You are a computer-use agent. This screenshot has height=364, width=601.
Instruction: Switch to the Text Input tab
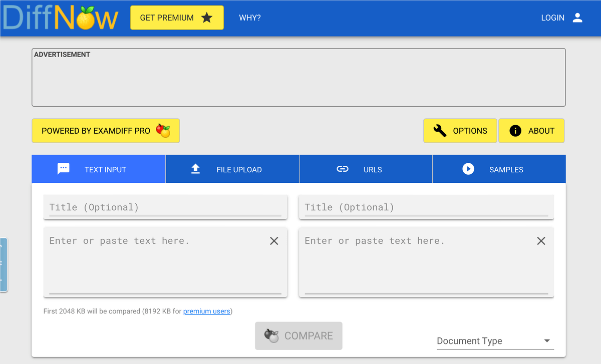98,169
